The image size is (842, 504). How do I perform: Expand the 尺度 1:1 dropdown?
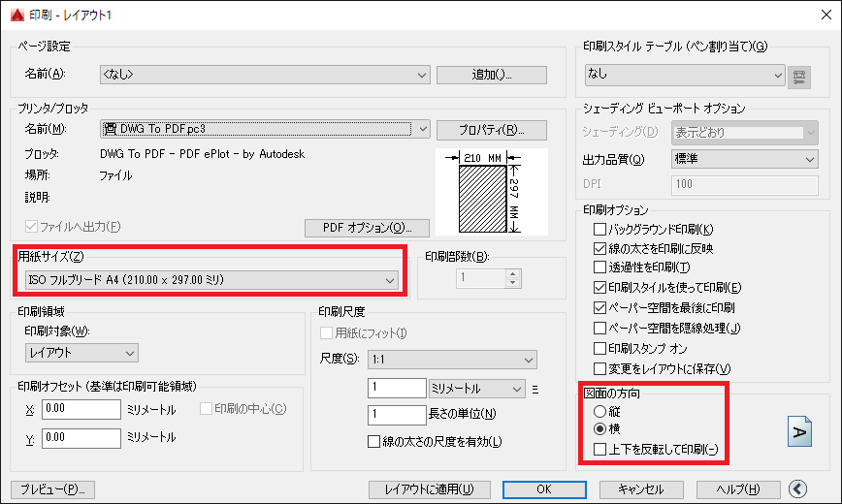(x=452, y=360)
